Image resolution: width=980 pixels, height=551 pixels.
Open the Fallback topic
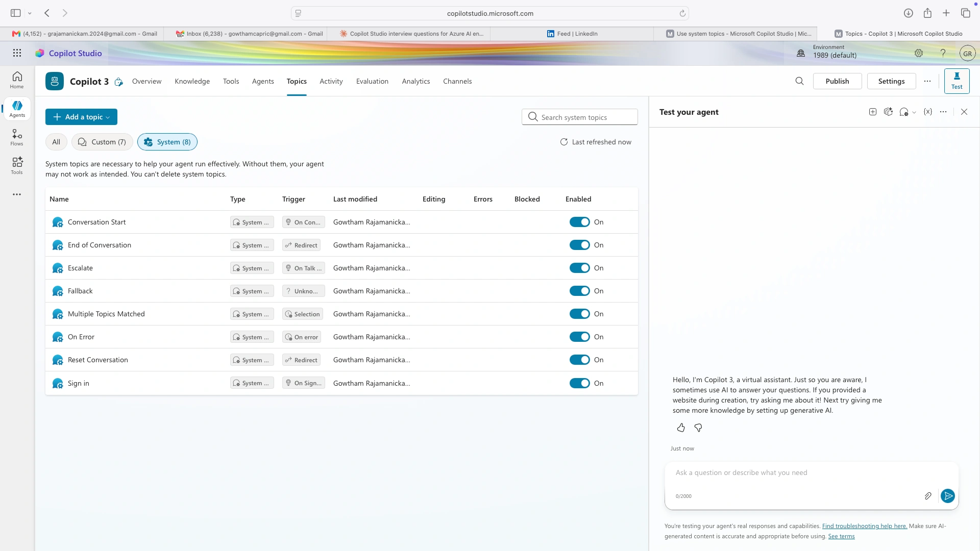80,291
